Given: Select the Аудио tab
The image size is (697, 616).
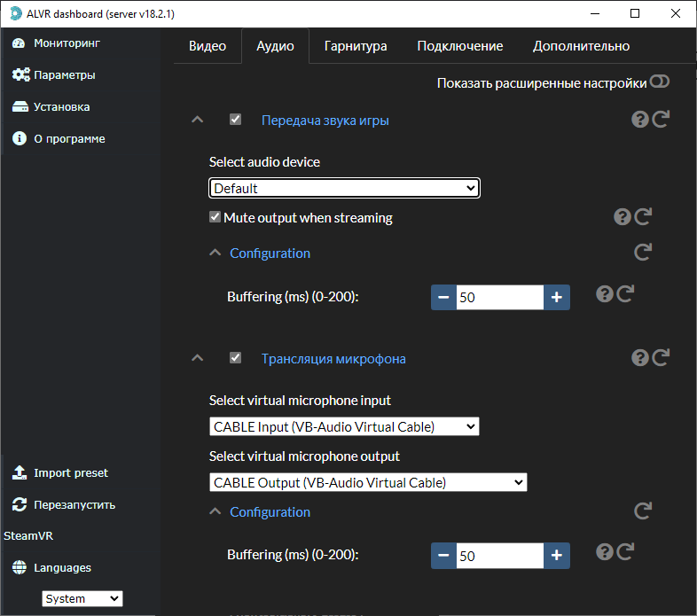Looking at the screenshot, I should 275,46.
